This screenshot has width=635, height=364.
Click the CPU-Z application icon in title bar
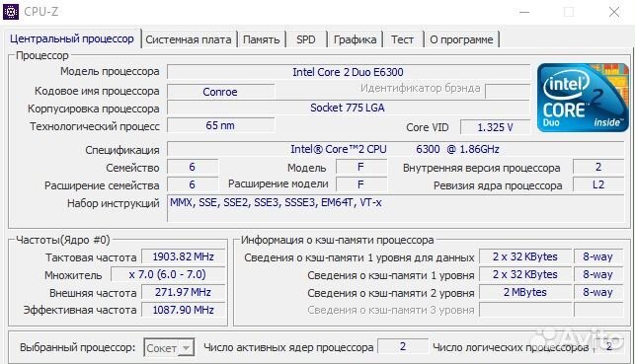click(x=11, y=11)
